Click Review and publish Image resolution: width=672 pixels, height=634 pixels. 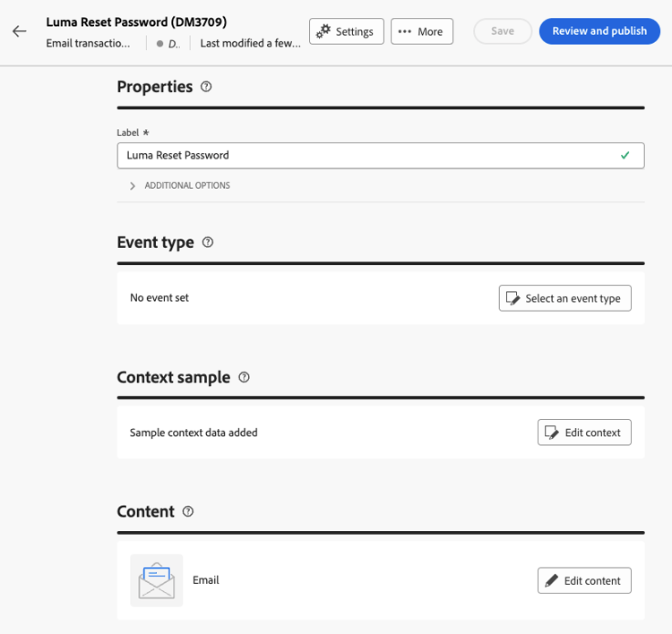(x=599, y=31)
